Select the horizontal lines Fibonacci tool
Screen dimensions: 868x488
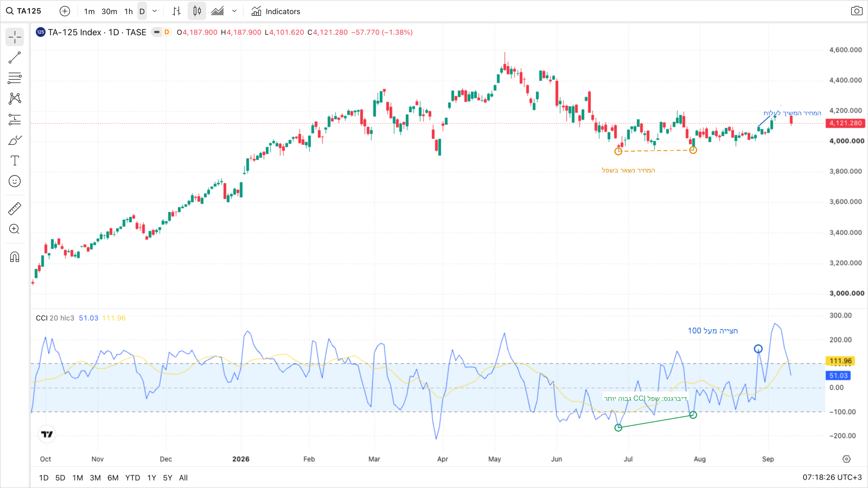[15, 78]
